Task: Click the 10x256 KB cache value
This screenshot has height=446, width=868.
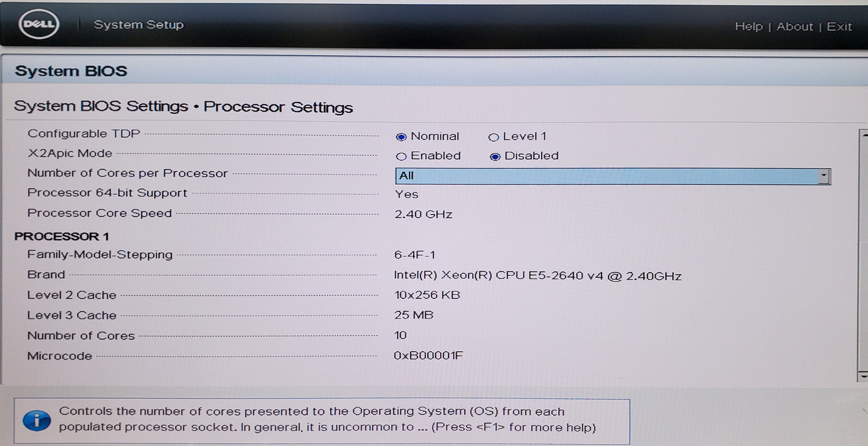Action: point(427,295)
